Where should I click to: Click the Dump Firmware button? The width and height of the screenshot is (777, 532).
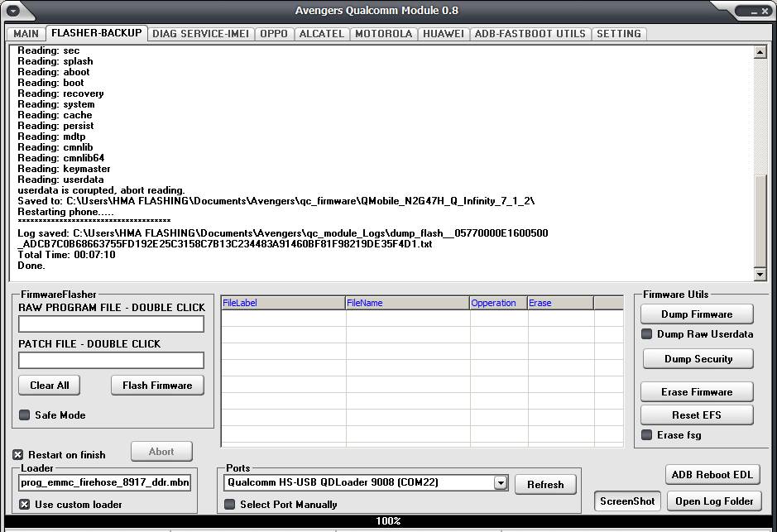tap(696, 314)
